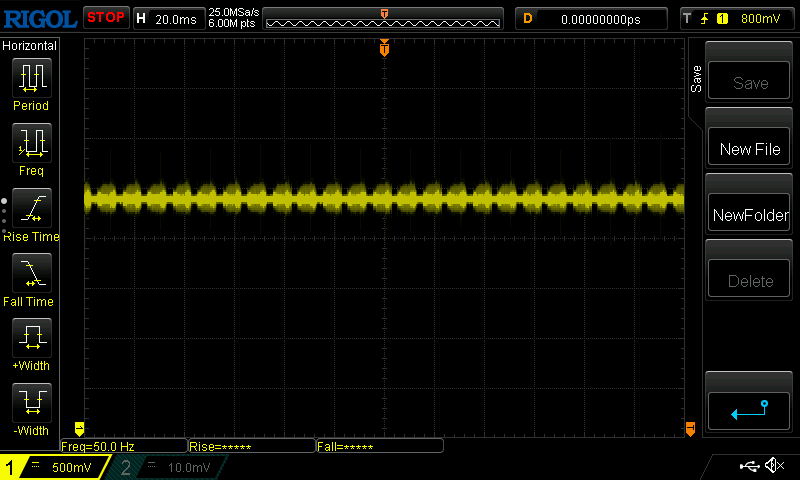The width and height of the screenshot is (800, 480).
Task: Select the Rise Time measurement icon
Action: click(x=32, y=208)
